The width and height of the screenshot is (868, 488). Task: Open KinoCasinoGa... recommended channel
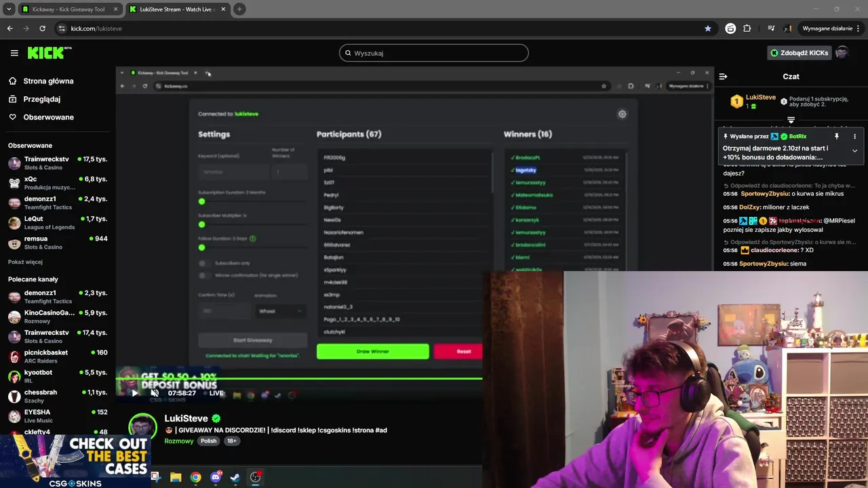58,317
